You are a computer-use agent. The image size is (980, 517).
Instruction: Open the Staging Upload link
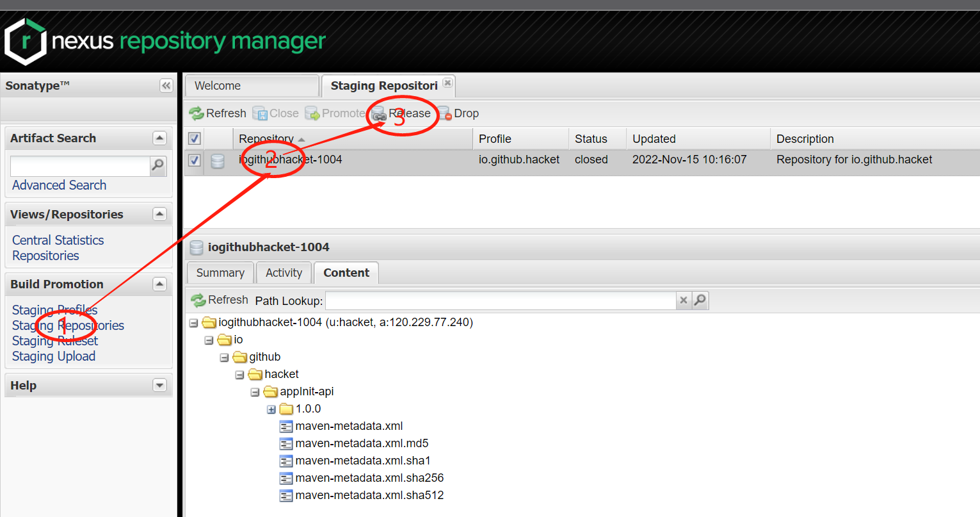54,356
